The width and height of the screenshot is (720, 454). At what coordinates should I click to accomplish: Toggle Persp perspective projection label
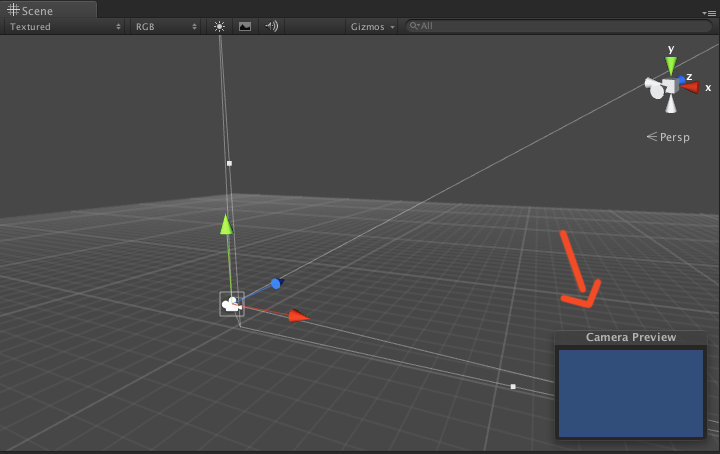pos(668,137)
